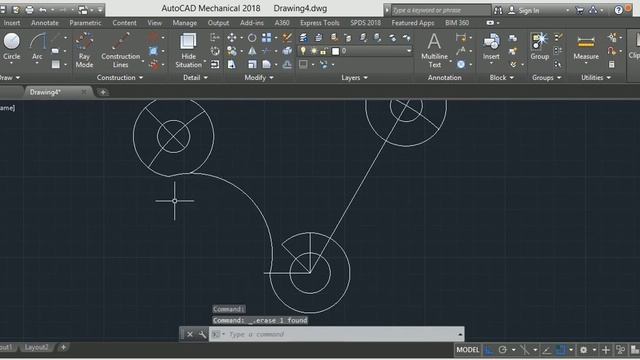
Task: Open workspace settings gear in status bar
Action: [x=583, y=350]
